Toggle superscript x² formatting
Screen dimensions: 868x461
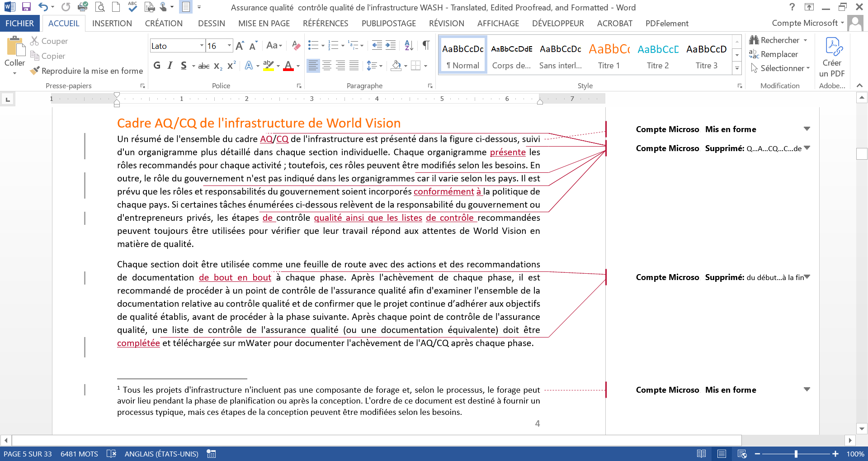pos(231,66)
